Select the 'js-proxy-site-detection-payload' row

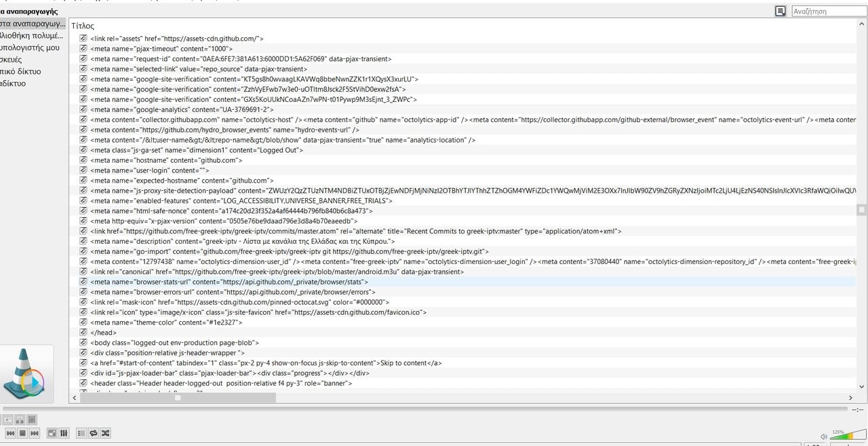point(463,191)
